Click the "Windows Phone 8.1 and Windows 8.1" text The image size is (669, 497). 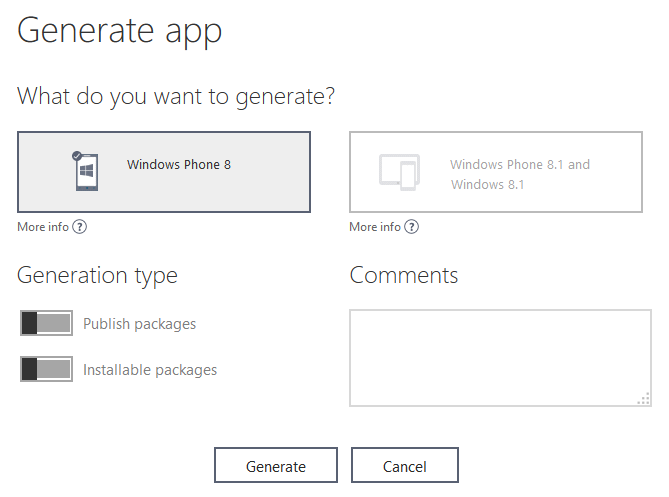point(519,174)
